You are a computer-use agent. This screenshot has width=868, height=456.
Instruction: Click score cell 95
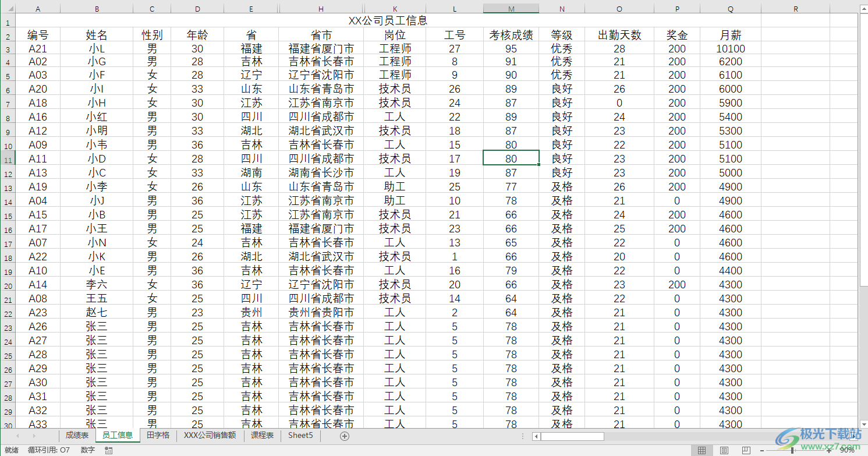[511, 49]
